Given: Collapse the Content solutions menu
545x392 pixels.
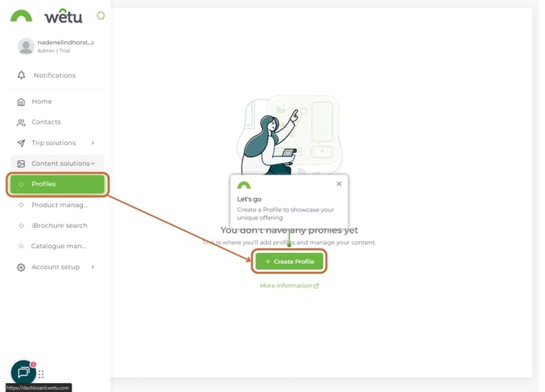Looking at the screenshot, I should click(x=94, y=163).
